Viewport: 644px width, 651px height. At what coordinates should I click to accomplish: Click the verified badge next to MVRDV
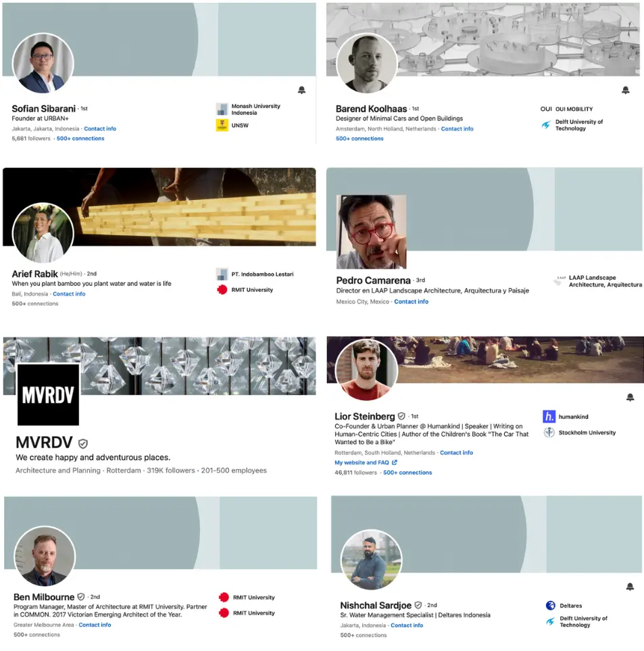pyautogui.click(x=83, y=443)
